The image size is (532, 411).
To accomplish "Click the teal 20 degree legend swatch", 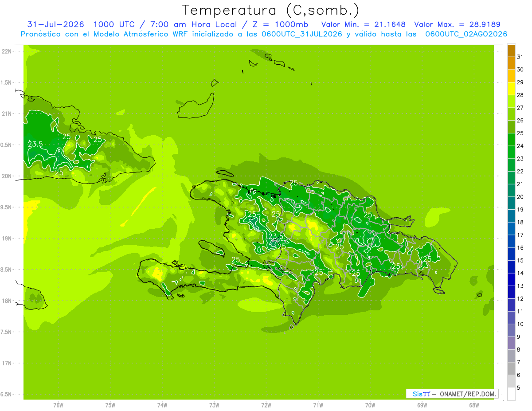I will [x=511, y=191].
